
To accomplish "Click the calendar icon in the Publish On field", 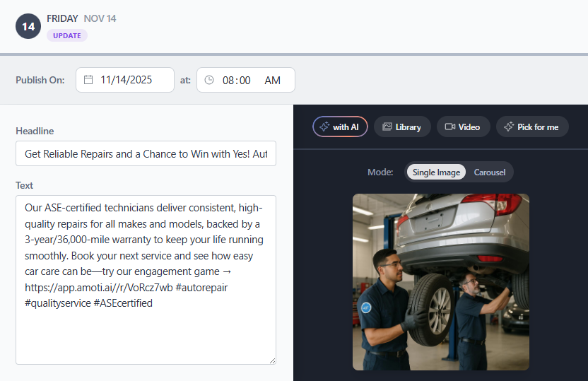I will click(x=88, y=80).
